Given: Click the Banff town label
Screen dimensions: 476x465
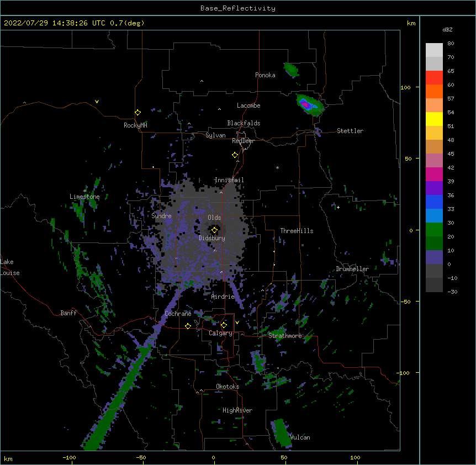Looking at the screenshot, I should [x=68, y=313].
